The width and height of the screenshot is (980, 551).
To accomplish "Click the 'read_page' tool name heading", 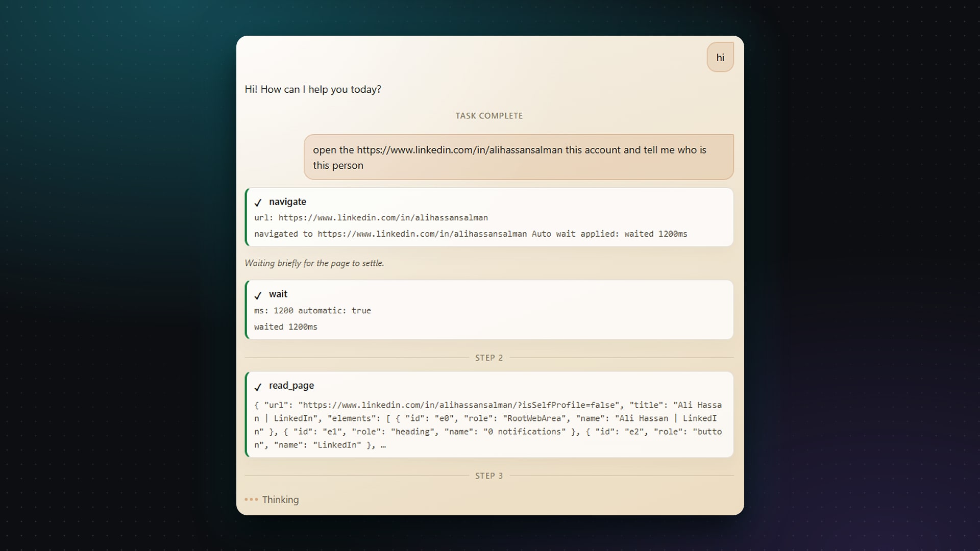I will 291,386.
